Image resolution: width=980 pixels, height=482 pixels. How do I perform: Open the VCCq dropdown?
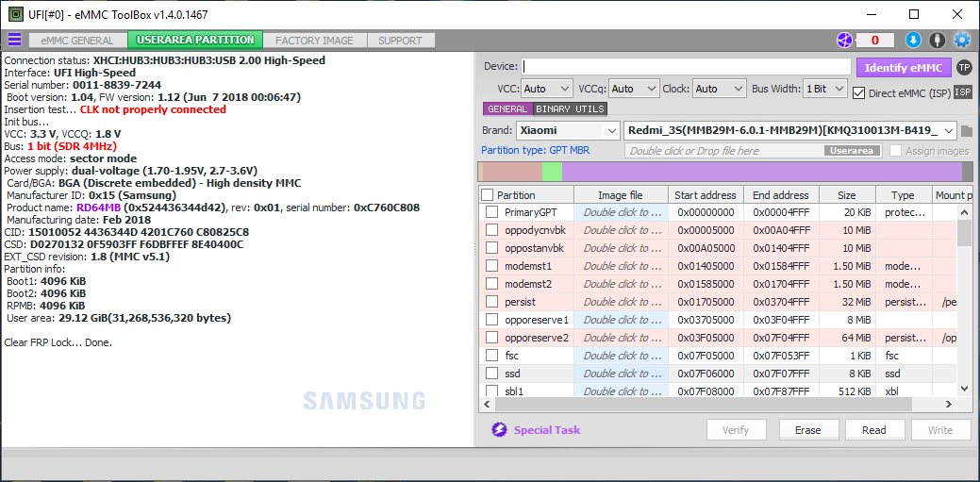tap(635, 89)
